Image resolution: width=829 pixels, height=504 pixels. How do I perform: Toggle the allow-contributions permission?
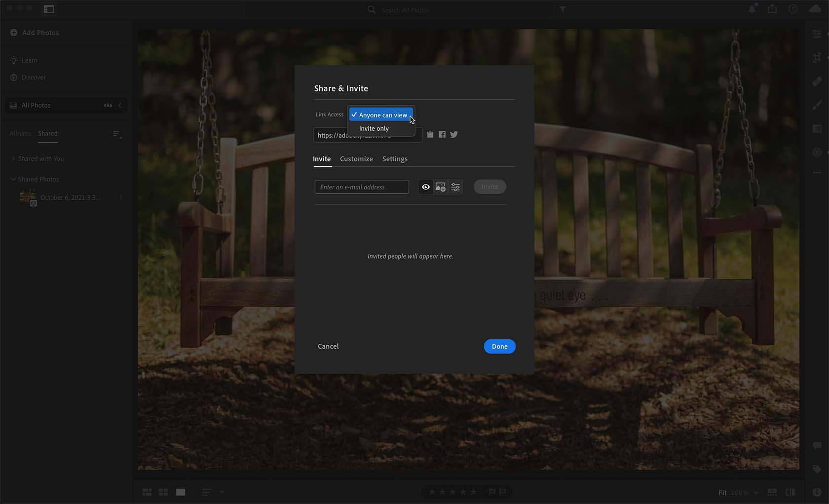441,186
